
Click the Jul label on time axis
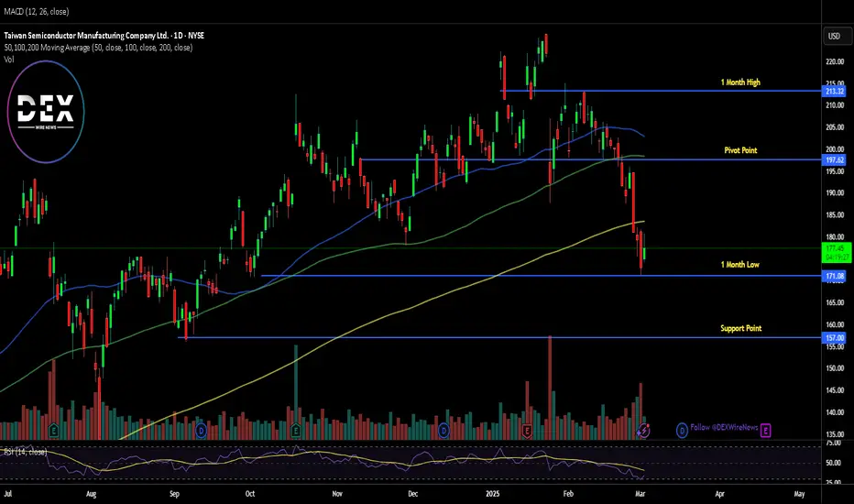[x=7, y=494]
